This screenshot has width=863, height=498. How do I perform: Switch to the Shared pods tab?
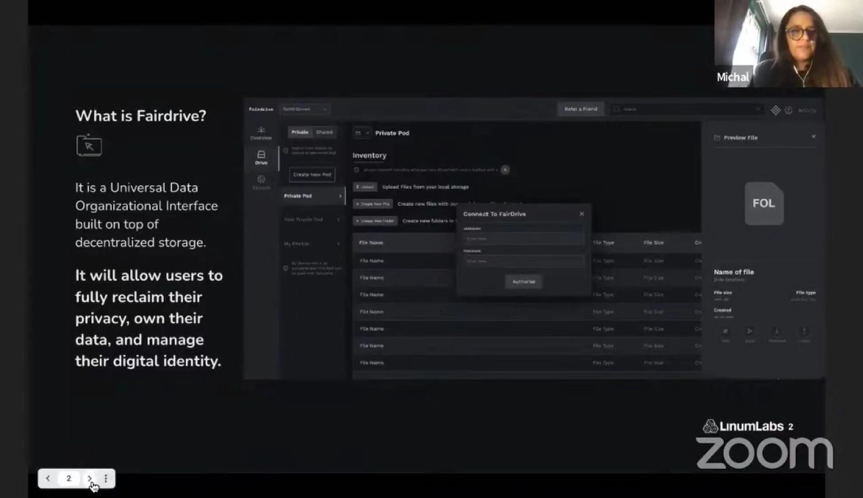click(x=324, y=132)
